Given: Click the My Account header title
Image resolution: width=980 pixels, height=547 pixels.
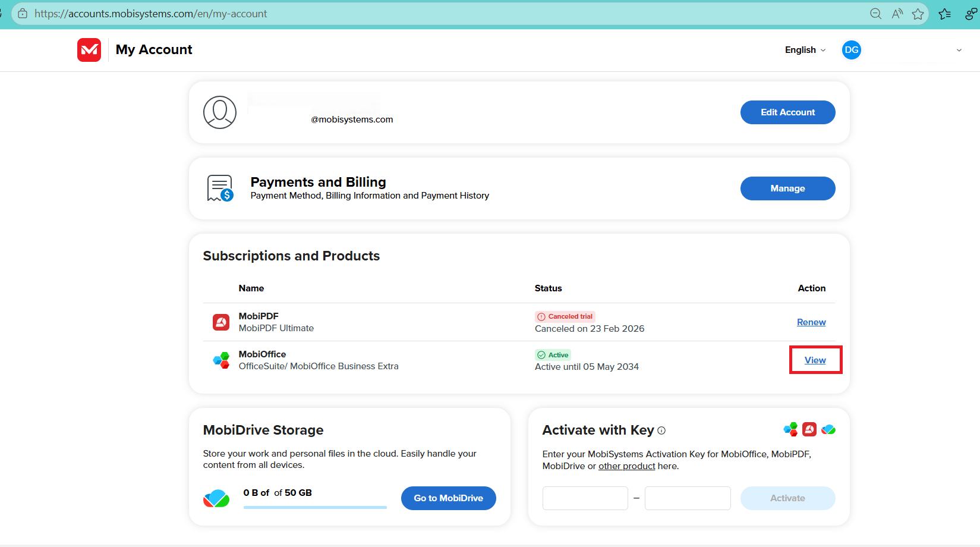Looking at the screenshot, I should (x=154, y=50).
